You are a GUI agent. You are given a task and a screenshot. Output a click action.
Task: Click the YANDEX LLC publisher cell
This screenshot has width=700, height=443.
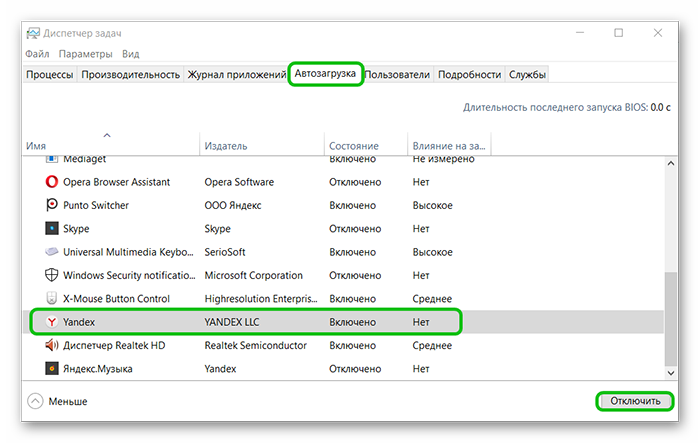232,322
